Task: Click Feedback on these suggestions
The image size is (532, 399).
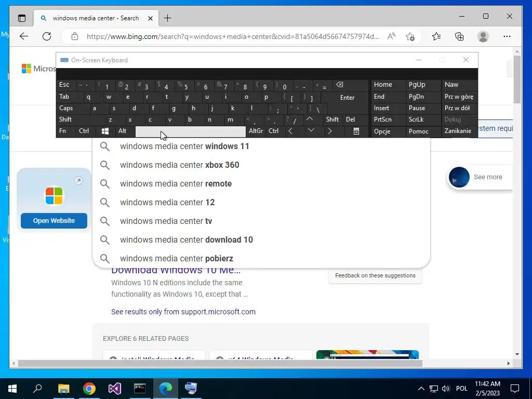Action: click(x=375, y=275)
